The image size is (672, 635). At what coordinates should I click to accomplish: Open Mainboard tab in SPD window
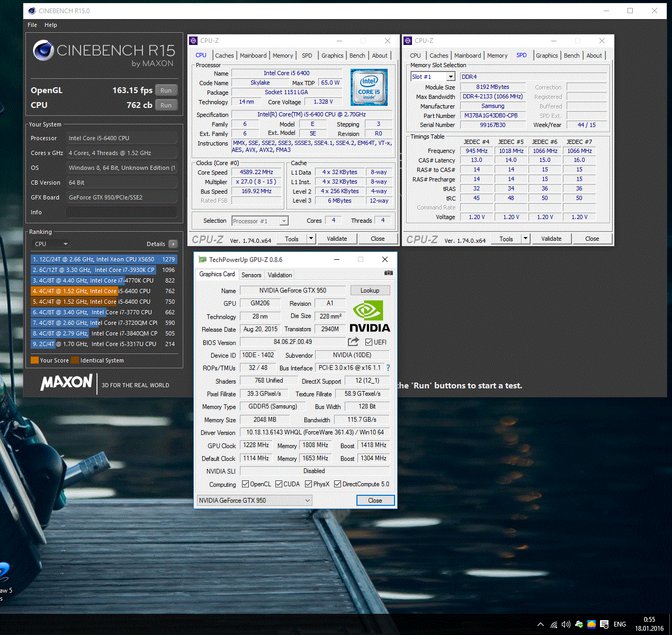click(468, 56)
